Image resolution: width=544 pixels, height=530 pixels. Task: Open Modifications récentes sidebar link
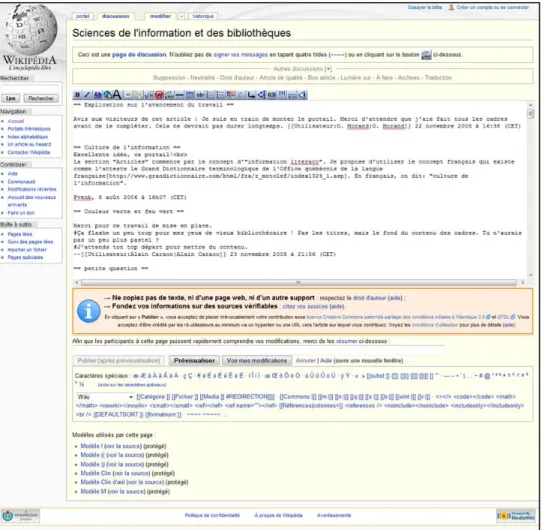[32, 189]
